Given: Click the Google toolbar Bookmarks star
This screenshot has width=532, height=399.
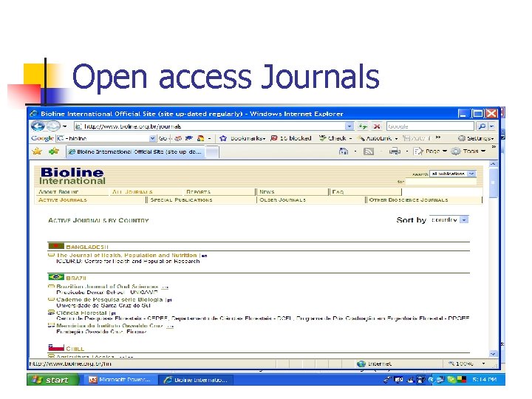Looking at the screenshot, I should pos(223,138).
